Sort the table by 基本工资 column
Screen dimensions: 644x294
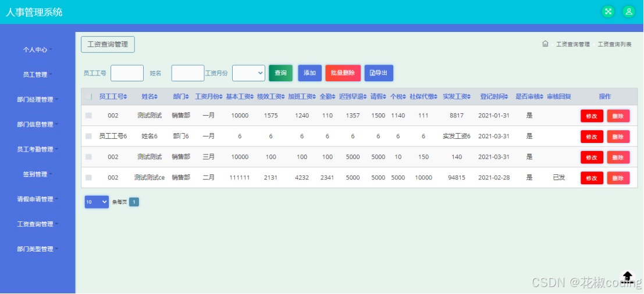coord(240,97)
